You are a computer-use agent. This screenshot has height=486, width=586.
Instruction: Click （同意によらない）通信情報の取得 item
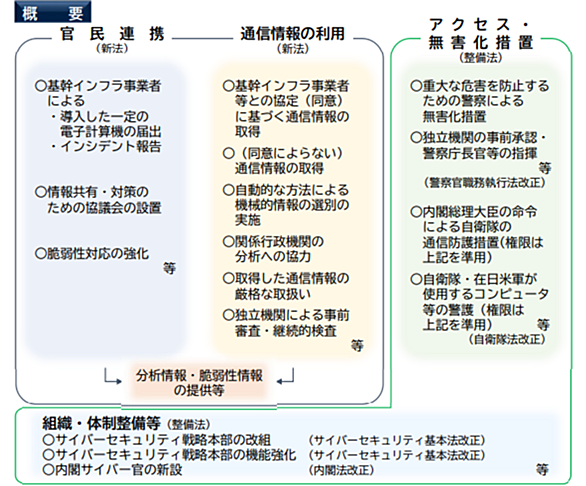tap(283, 161)
